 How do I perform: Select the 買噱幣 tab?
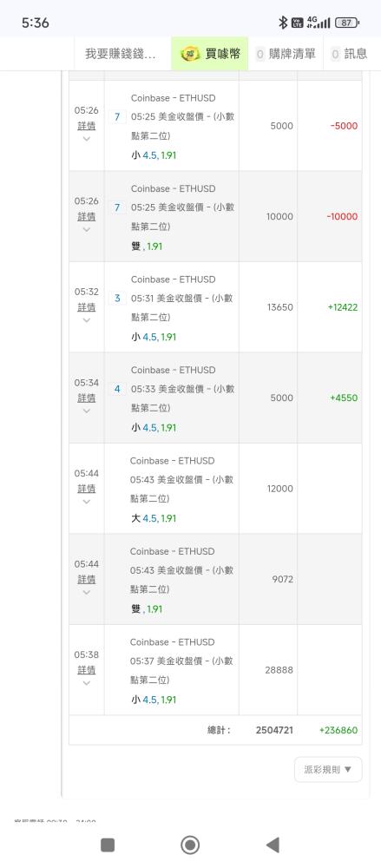click(210, 54)
